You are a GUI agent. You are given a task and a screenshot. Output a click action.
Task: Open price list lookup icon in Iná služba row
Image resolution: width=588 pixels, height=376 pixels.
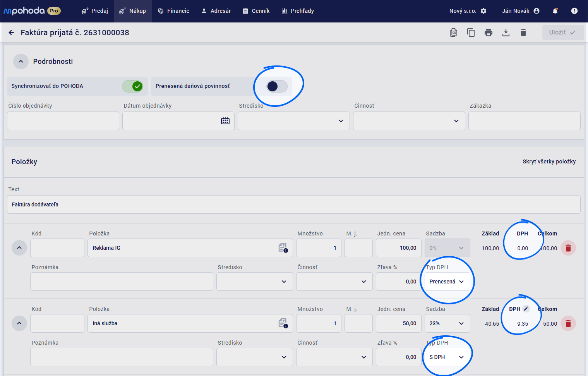pos(283,323)
